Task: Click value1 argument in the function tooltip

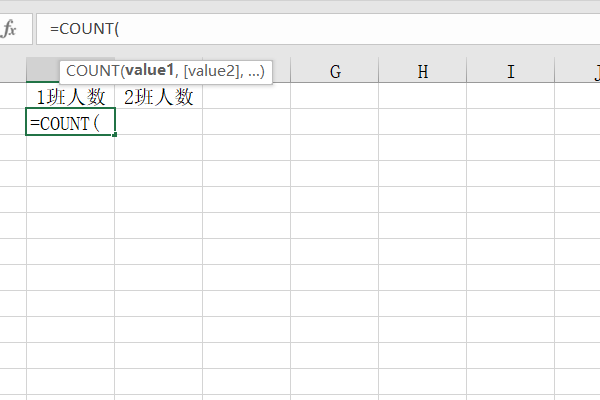Action: pyautogui.click(x=150, y=71)
